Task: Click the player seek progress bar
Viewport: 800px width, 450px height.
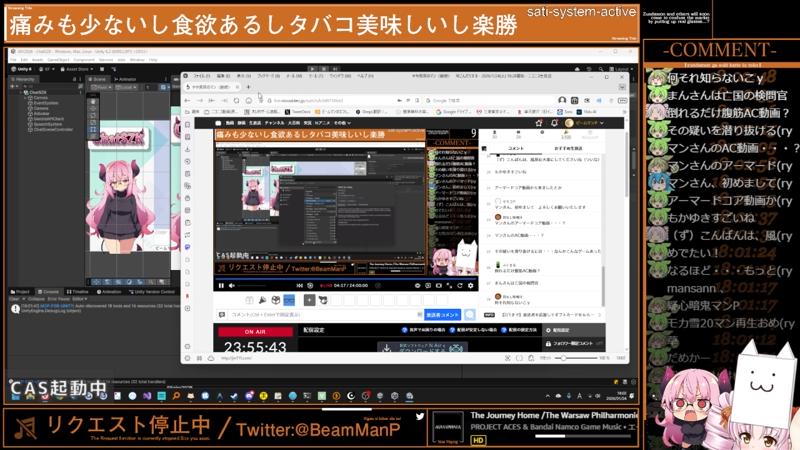Action: [x=345, y=279]
